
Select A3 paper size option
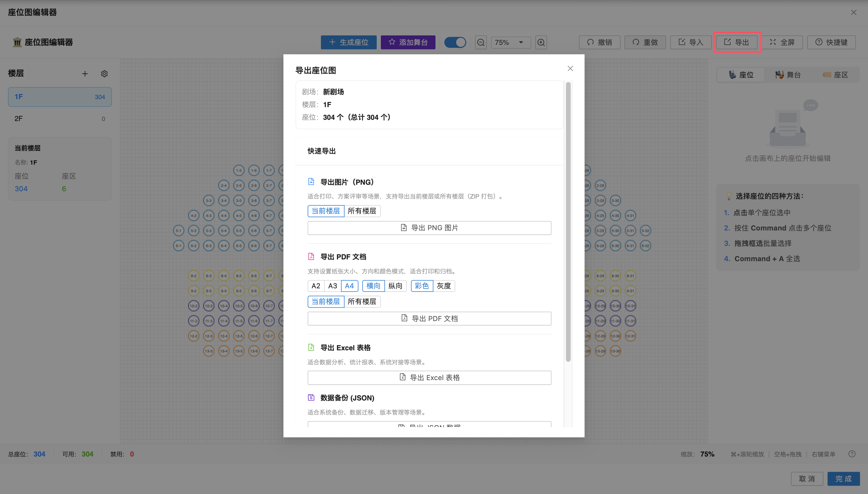332,286
